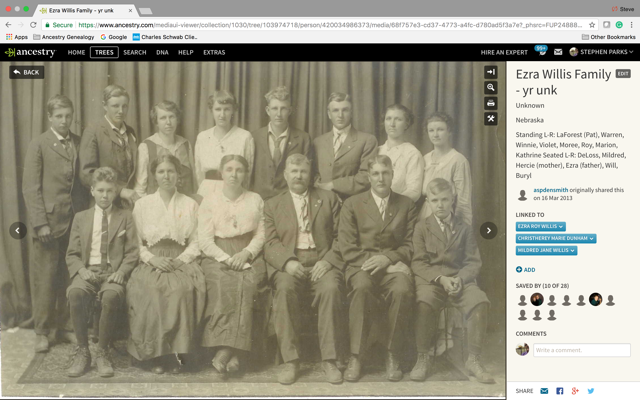
Task: Open the tools wrench icon on photo
Action: 491,119
